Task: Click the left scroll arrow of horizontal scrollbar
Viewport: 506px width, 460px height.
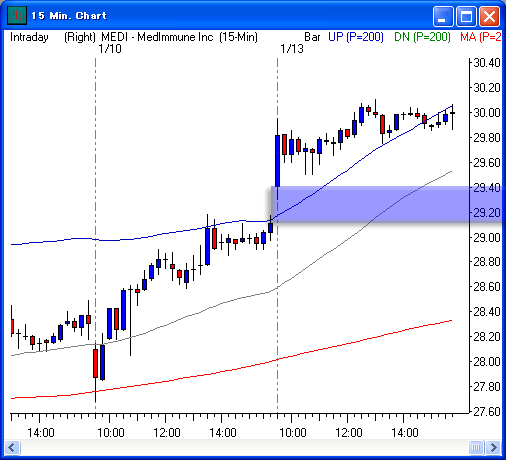Action: (x=12, y=447)
